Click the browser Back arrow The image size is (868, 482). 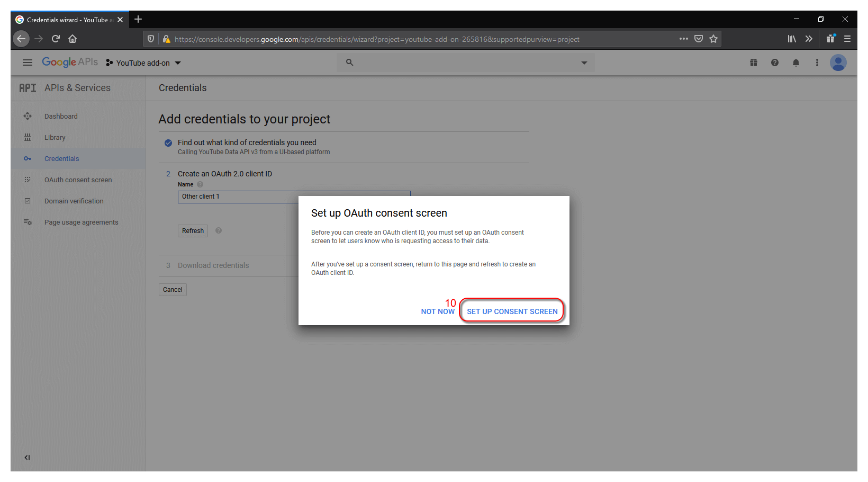point(21,39)
